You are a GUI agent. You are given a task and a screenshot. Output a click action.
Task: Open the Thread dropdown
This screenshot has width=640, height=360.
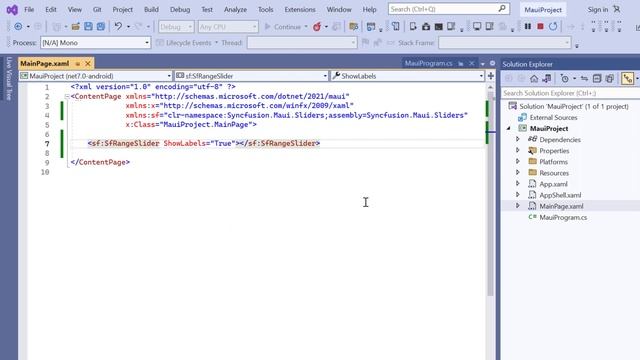(x=302, y=43)
